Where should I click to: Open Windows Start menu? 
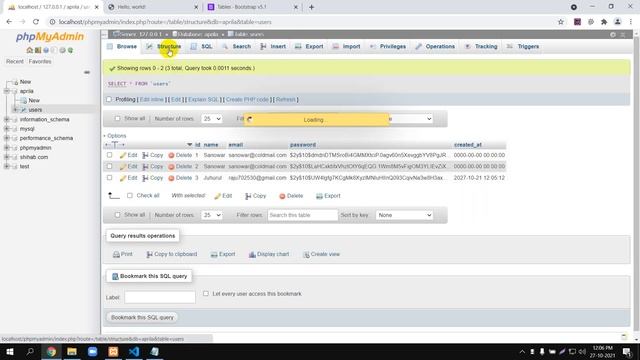[10, 351]
